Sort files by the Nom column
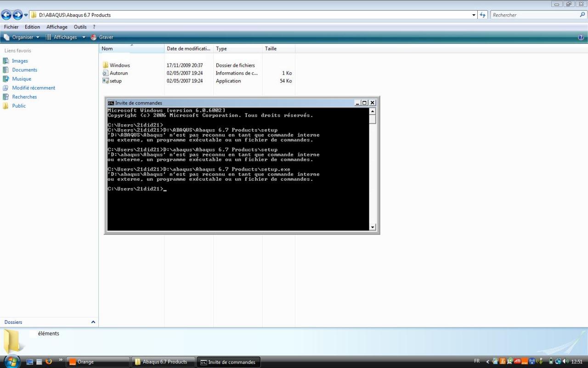The image size is (588, 368). click(132, 48)
